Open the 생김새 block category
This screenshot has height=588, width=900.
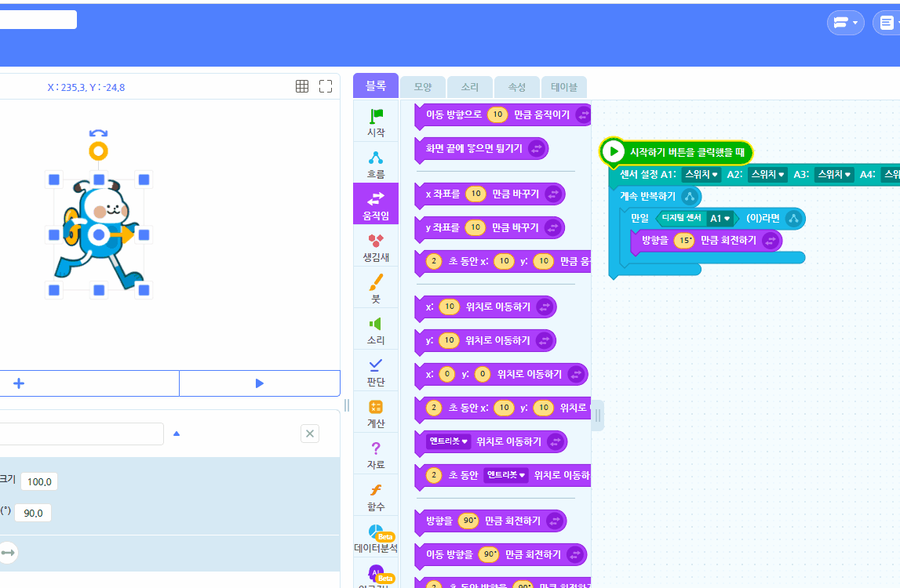pyautogui.click(x=376, y=246)
